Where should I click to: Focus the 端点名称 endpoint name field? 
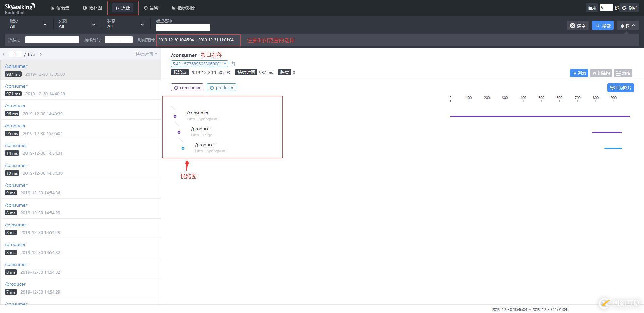pos(183,27)
